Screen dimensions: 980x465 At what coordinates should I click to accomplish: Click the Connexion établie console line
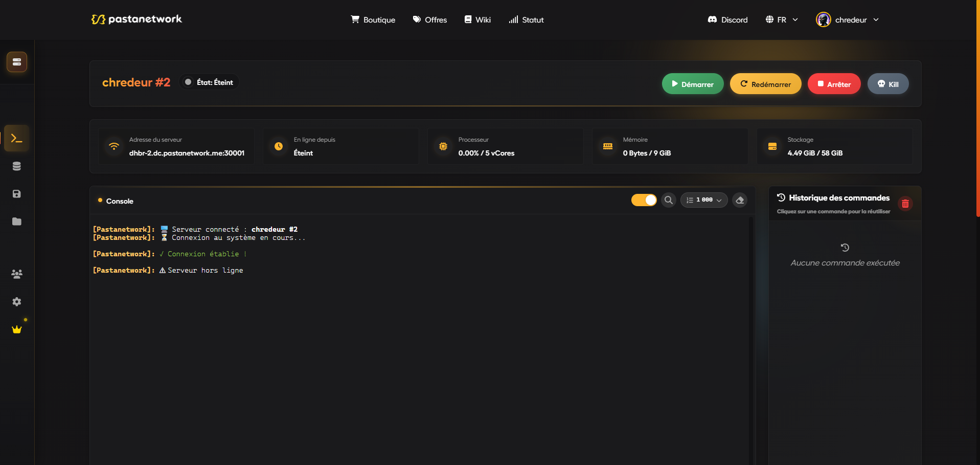click(x=170, y=254)
